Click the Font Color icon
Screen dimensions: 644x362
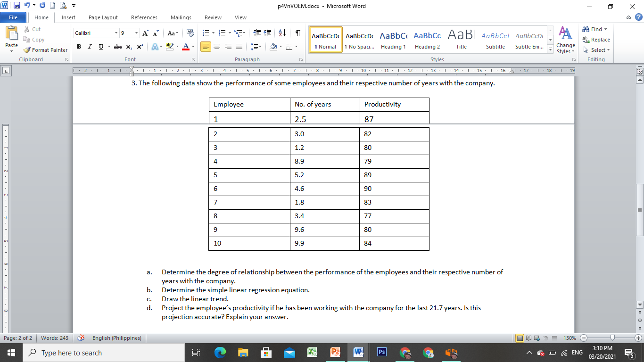(x=185, y=47)
